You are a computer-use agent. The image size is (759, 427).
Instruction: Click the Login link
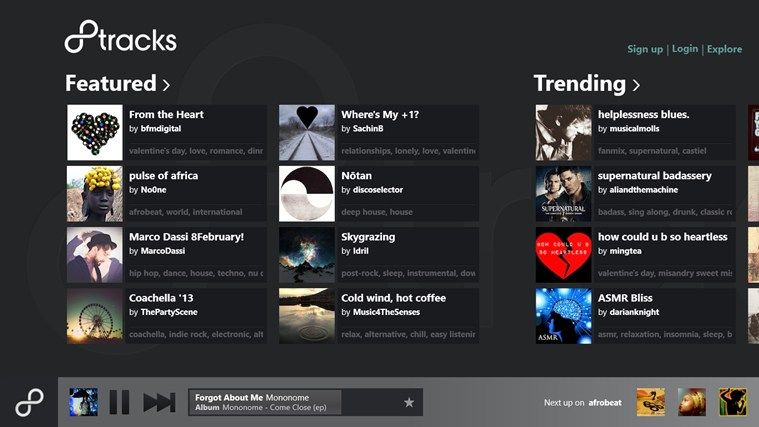685,48
